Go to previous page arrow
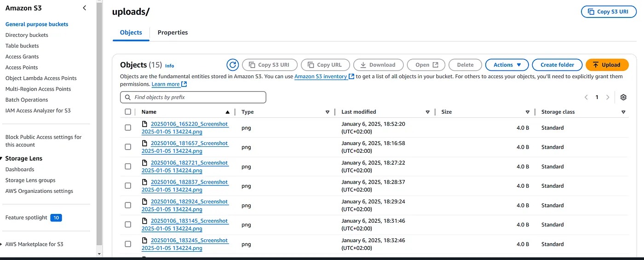This screenshot has width=644, height=260. click(x=586, y=97)
